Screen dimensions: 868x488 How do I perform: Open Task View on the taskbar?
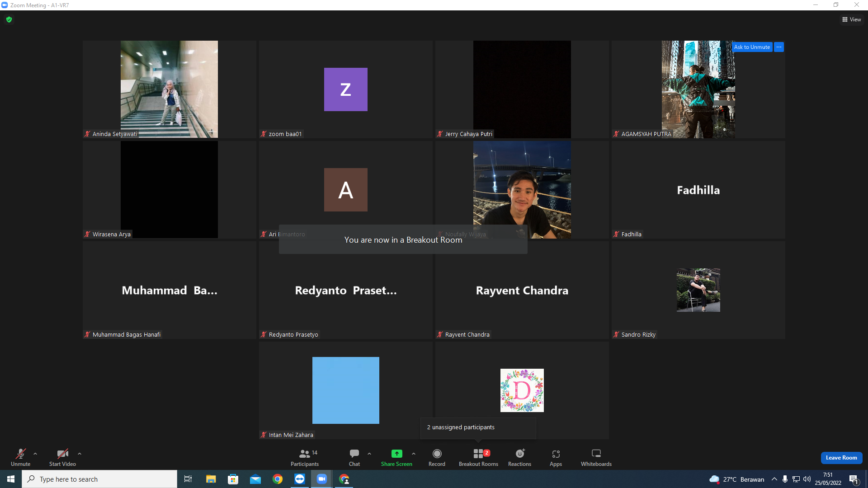pyautogui.click(x=188, y=479)
